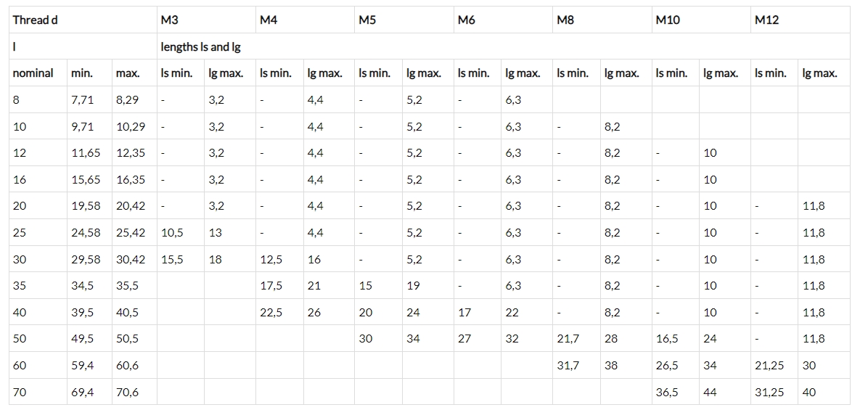This screenshot has width=868, height=410.
Task: Select nominal length 25 cell
Action: [x=38, y=233]
